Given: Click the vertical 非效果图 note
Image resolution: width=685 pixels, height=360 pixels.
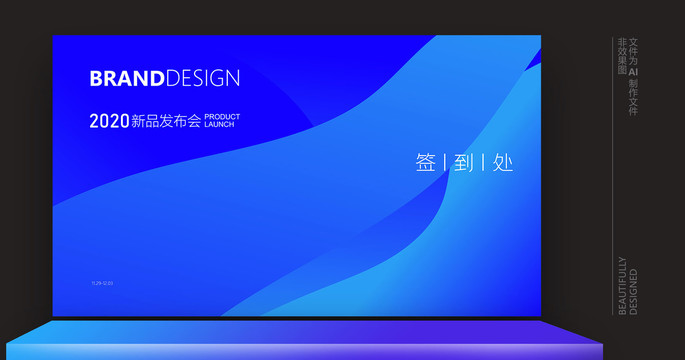Looking at the screenshot, I should (x=622, y=56).
